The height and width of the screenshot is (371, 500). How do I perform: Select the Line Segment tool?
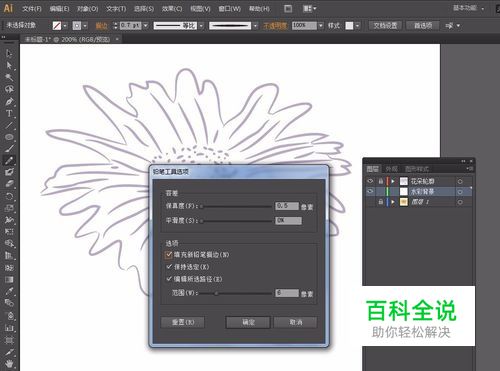[9, 125]
